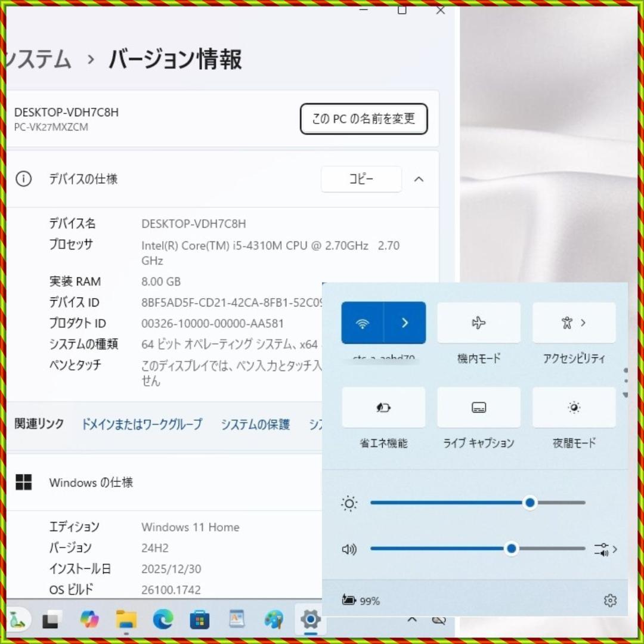The width and height of the screenshot is (644, 644).
Task: Click the コピー button for device specs
Action: pyautogui.click(x=361, y=179)
